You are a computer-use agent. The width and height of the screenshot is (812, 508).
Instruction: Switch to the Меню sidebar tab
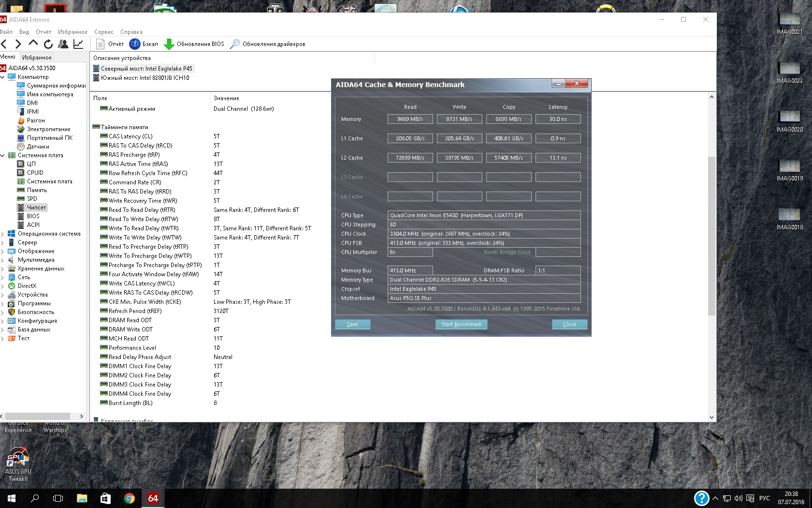[x=8, y=57]
